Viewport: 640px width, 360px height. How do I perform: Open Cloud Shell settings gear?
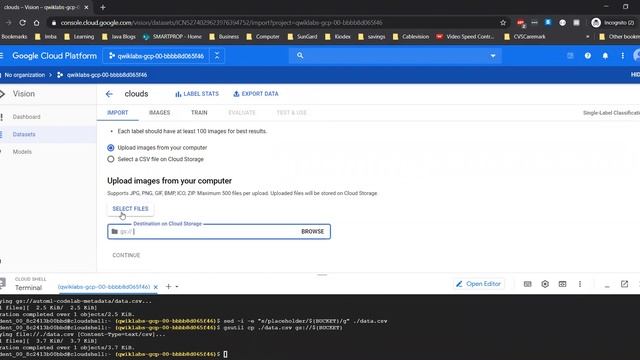point(545,284)
